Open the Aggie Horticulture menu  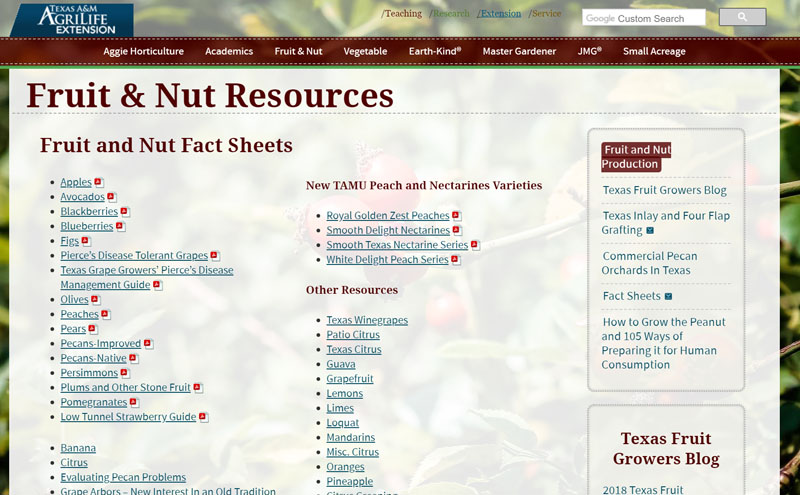point(143,51)
